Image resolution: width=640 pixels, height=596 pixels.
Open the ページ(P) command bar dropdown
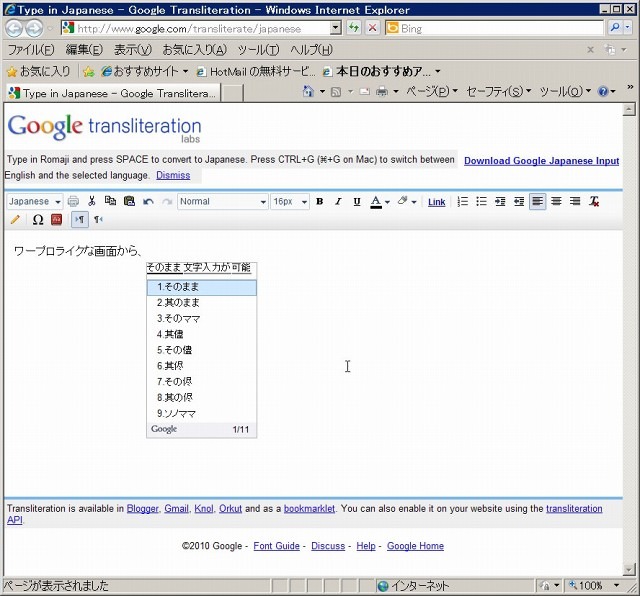(x=432, y=91)
